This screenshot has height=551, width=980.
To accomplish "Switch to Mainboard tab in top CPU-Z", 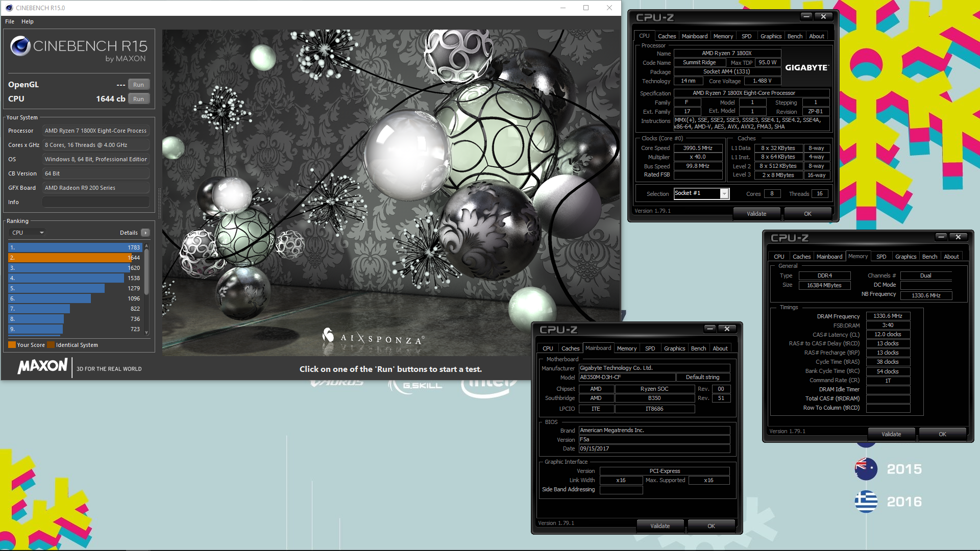I will [x=695, y=36].
